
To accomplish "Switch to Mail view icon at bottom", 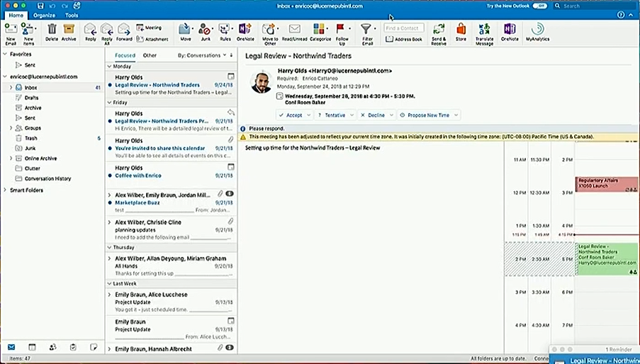I will click(x=11, y=347).
